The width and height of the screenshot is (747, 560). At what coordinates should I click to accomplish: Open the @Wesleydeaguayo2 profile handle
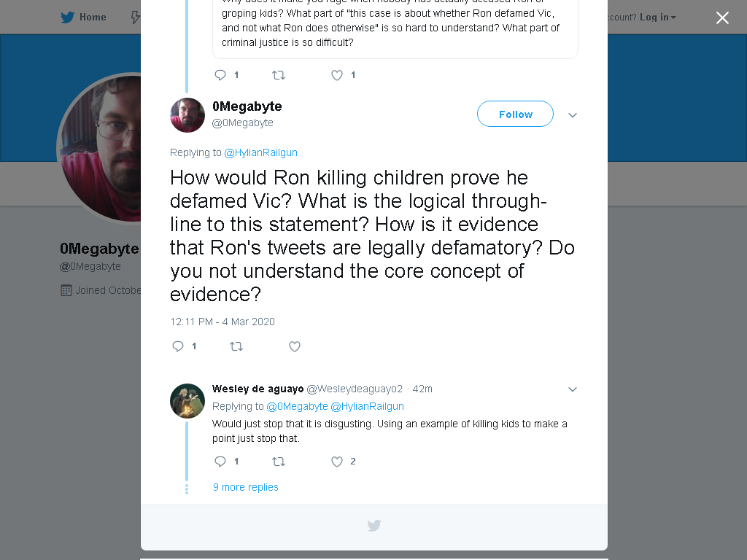point(355,389)
